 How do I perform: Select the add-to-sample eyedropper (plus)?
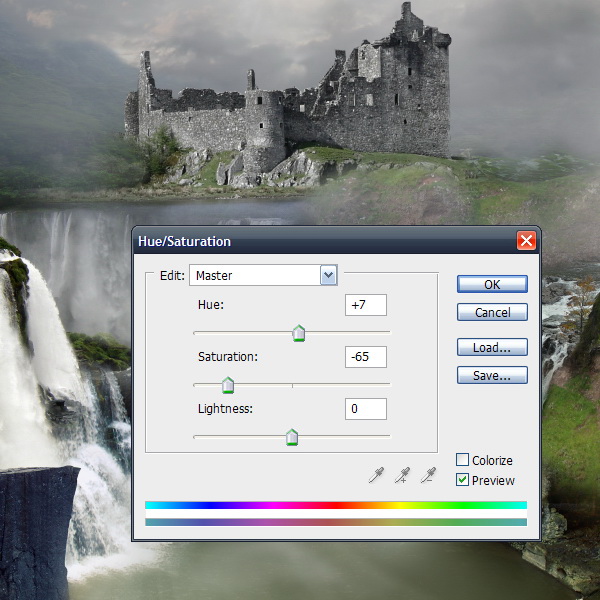click(403, 475)
